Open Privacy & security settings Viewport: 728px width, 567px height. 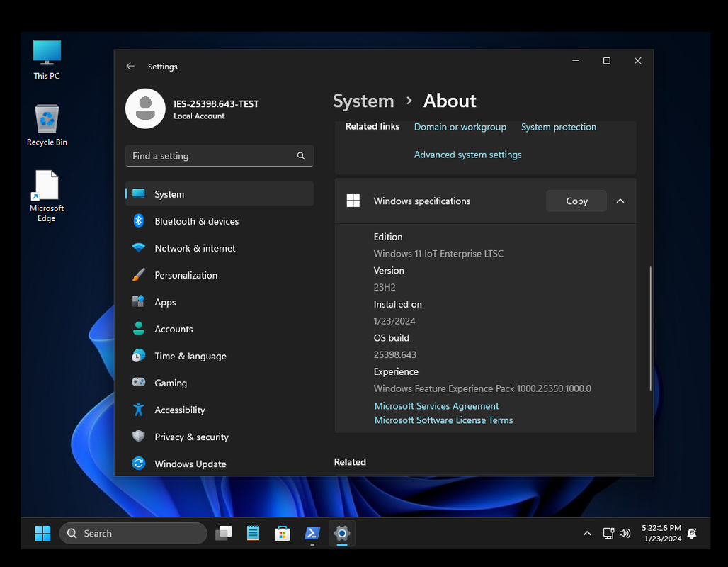[191, 437]
